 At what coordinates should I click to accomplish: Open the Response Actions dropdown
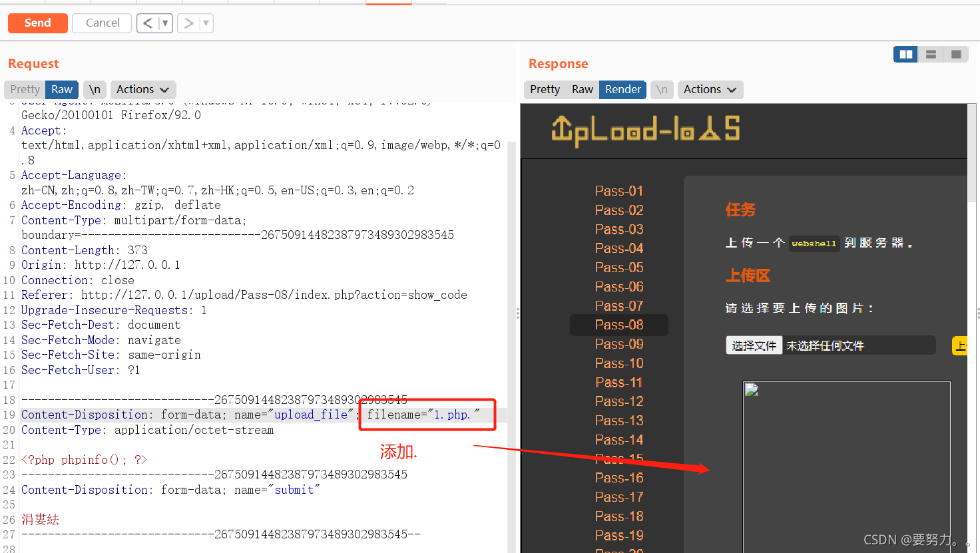click(710, 89)
